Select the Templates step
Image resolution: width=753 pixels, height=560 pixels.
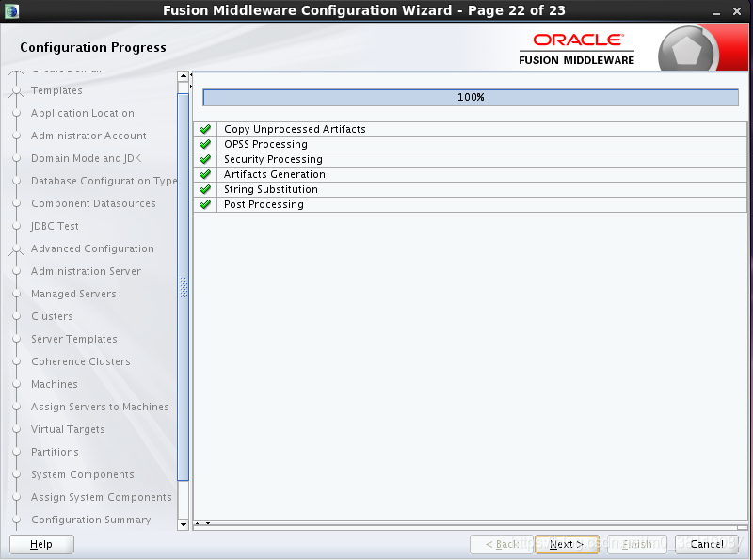coord(56,90)
